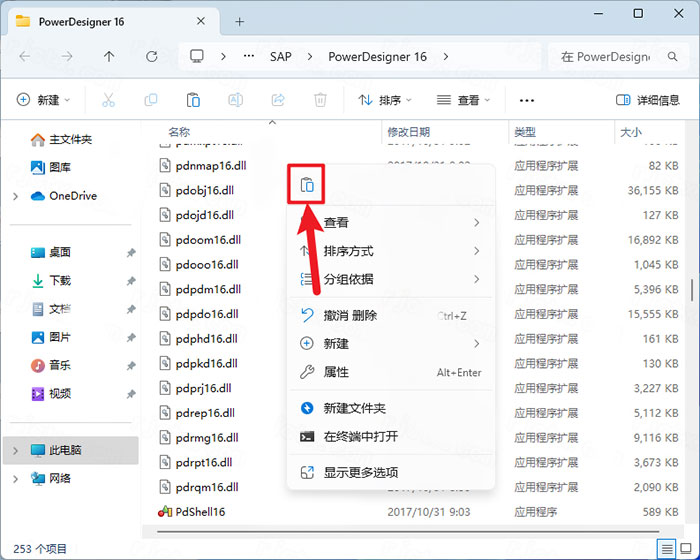This screenshot has height=560, width=700.
Task: Open New (新建) submenu in context menu
Action: point(391,344)
